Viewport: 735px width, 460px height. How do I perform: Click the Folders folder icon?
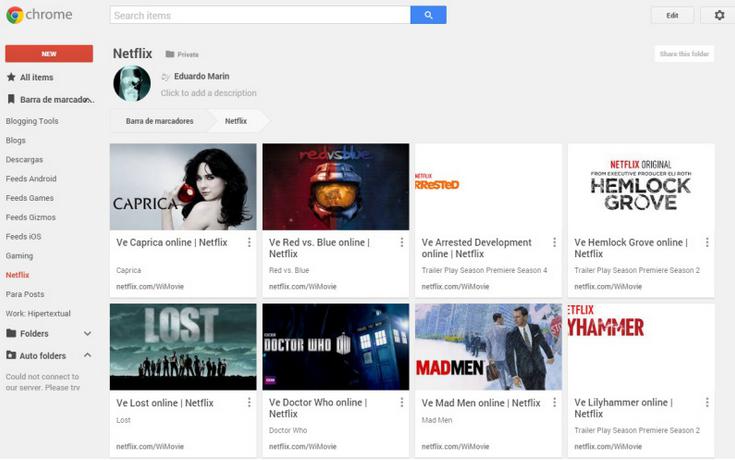click(x=11, y=333)
